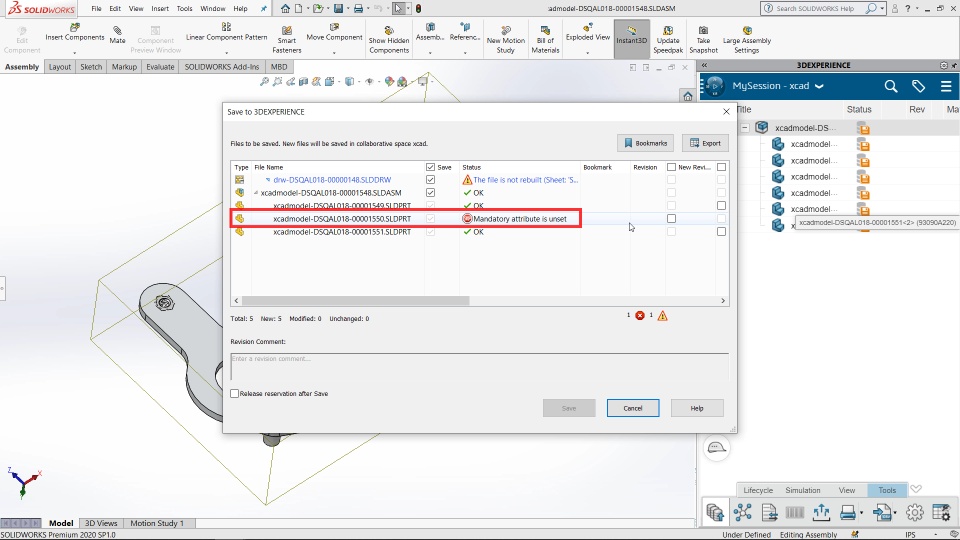
Task: Open Large Assembly Settings
Action: point(747,40)
